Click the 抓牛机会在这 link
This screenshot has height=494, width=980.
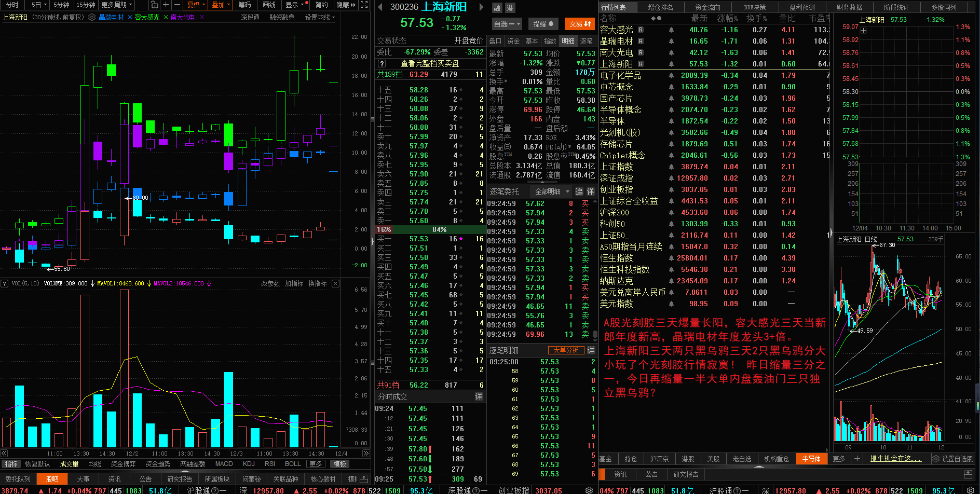click(896, 459)
